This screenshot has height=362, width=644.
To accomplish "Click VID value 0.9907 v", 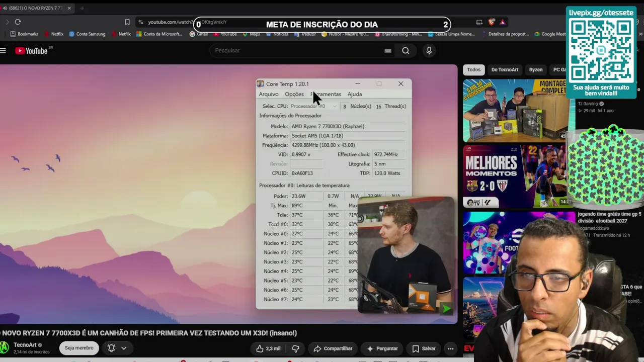I will [x=301, y=155].
